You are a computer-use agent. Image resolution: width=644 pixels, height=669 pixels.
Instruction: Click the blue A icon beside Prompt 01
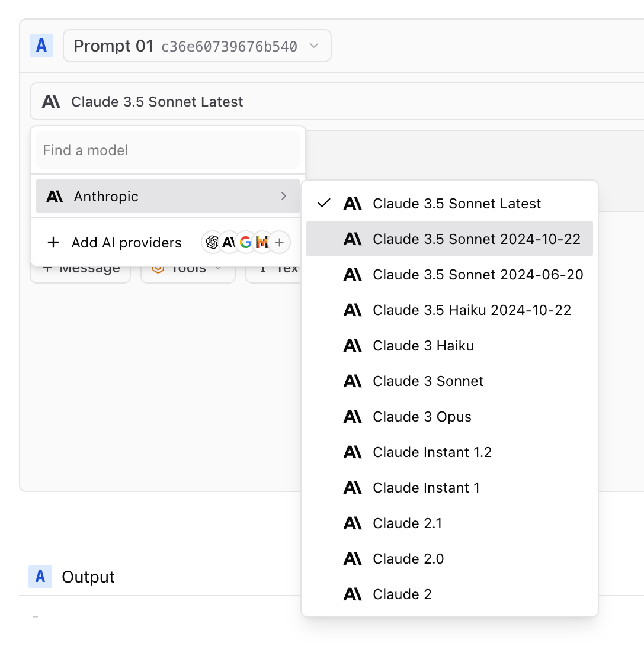[41, 45]
